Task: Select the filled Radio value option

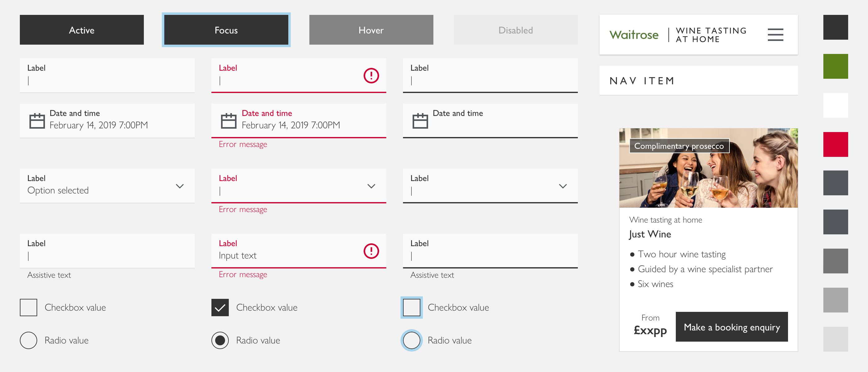Action: (220, 340)
